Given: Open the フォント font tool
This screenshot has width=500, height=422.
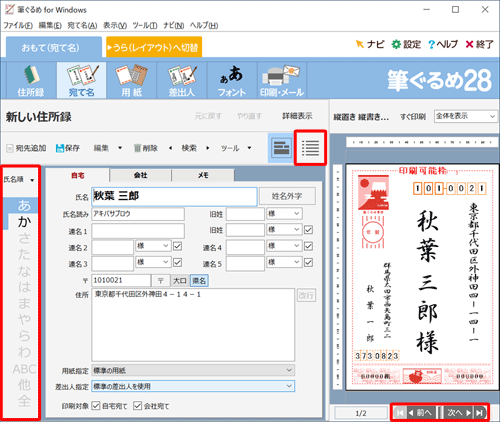Looking at the screenshot, I should tap(232, 80).
